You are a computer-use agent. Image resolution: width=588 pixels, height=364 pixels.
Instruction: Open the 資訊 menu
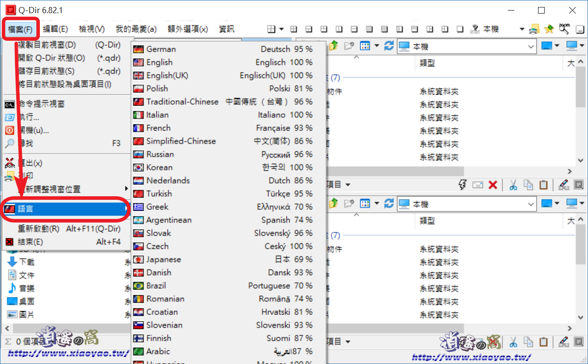click(227, 29)
